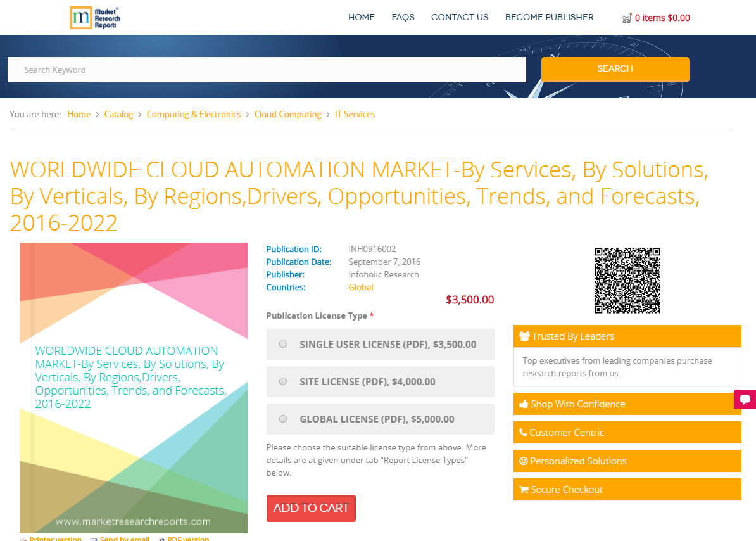Follow the Cloud Computing breadcrumb link
756x541 pixels.
point(288,114)
